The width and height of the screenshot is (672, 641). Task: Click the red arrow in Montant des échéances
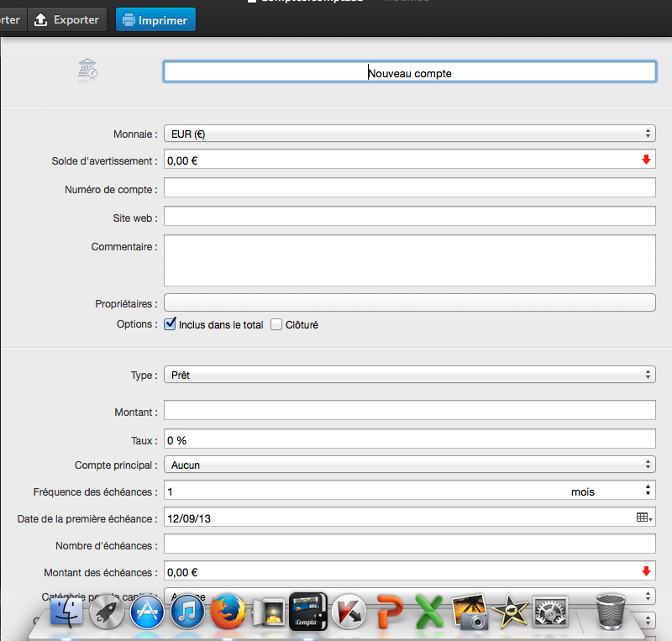646,572
